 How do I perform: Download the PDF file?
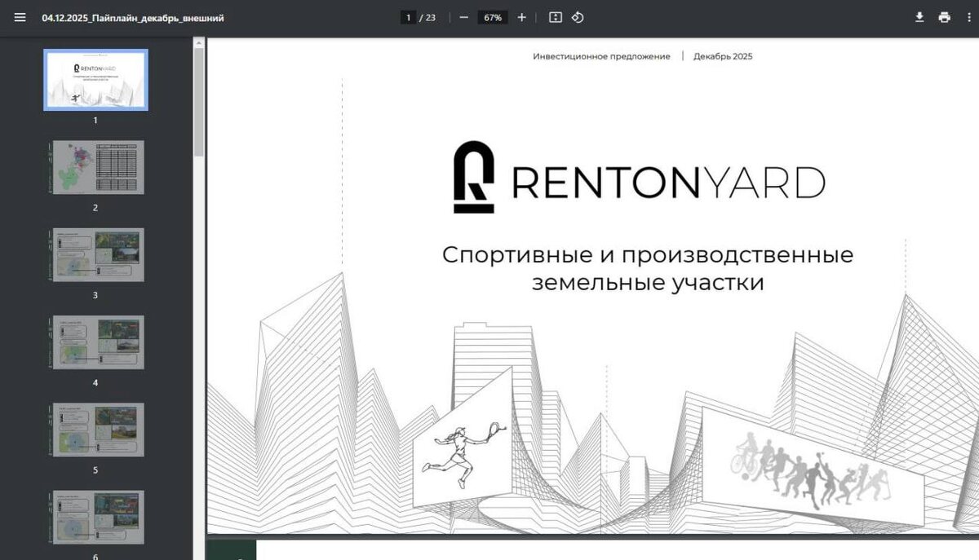(x=919, y=17)
